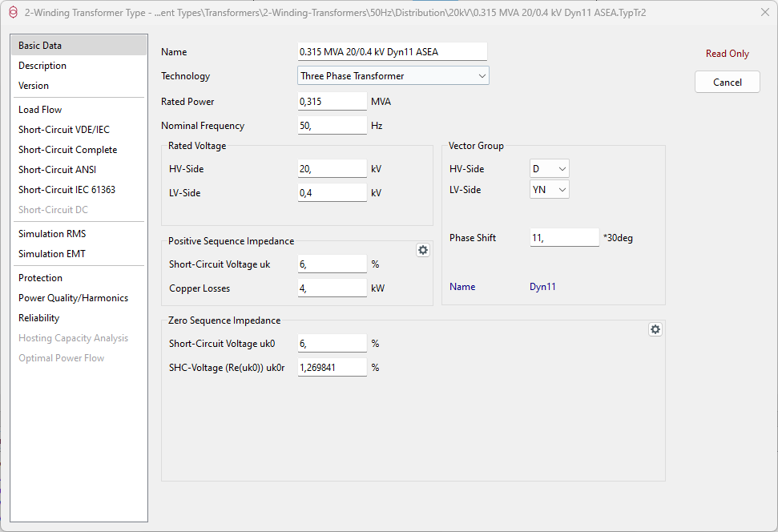The height and width of the screenshot is (532, 778).
Task: Select Power Quality/Harmonics page
Action: click(73, 298)
